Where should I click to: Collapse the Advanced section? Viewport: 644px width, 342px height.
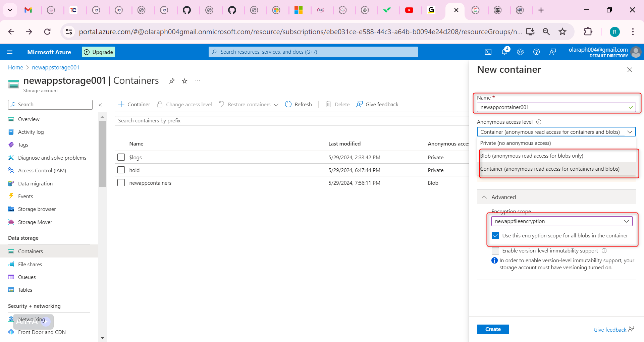click(485, 197)
